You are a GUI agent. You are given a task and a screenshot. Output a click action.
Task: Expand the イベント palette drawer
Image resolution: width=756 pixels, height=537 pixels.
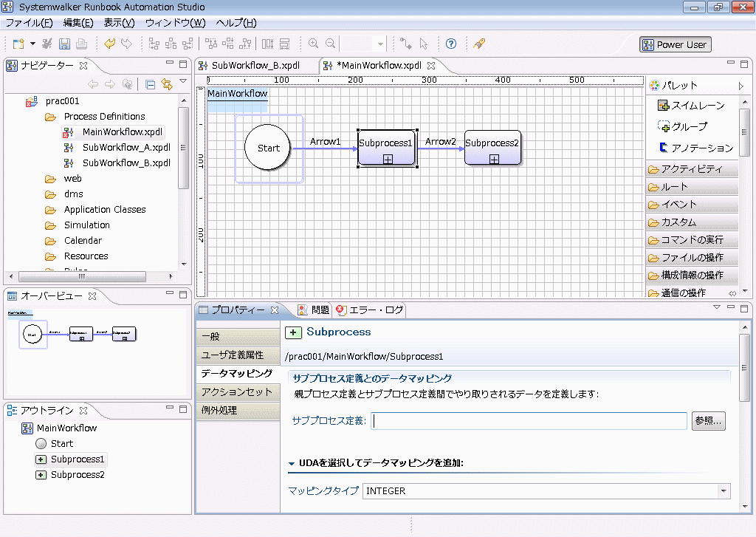tap(692, 204)
